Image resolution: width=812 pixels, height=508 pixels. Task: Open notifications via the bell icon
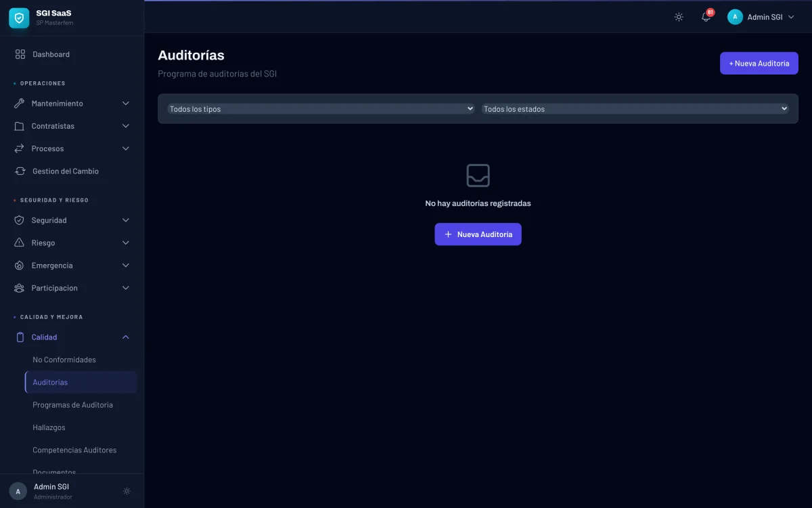pos(706,17)
